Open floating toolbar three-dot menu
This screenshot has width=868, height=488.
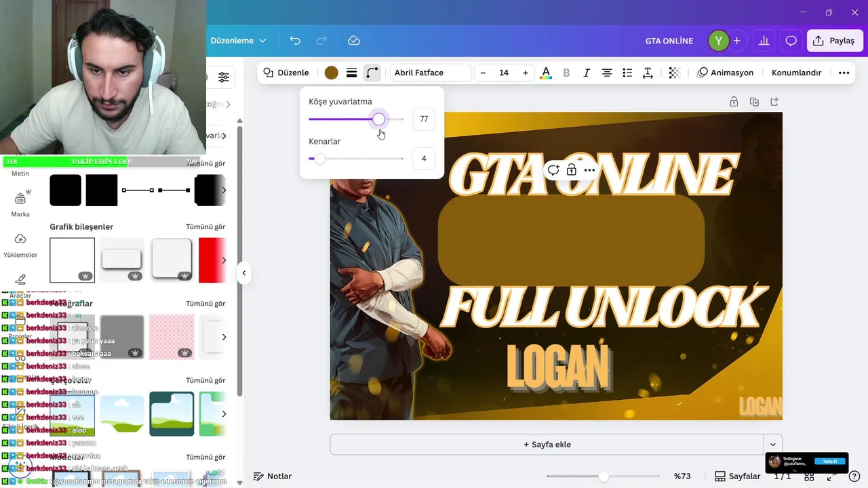pyautogui.click(x=589, y=170)
